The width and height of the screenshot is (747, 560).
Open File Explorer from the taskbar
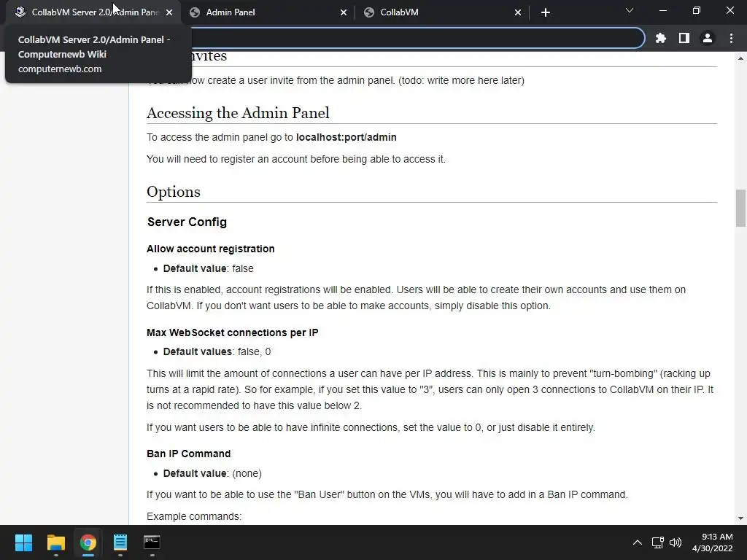point(55,542)
